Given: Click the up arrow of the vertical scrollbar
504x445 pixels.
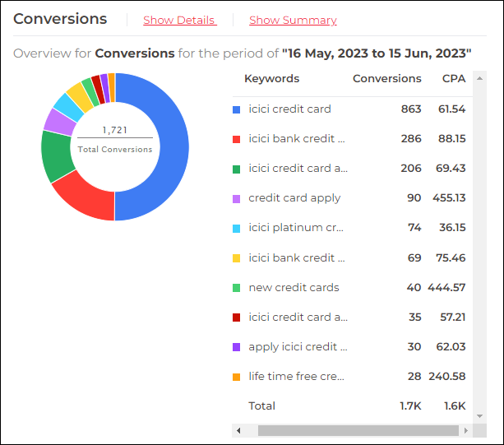Looking at the screenshot, I should pos(479,78).
